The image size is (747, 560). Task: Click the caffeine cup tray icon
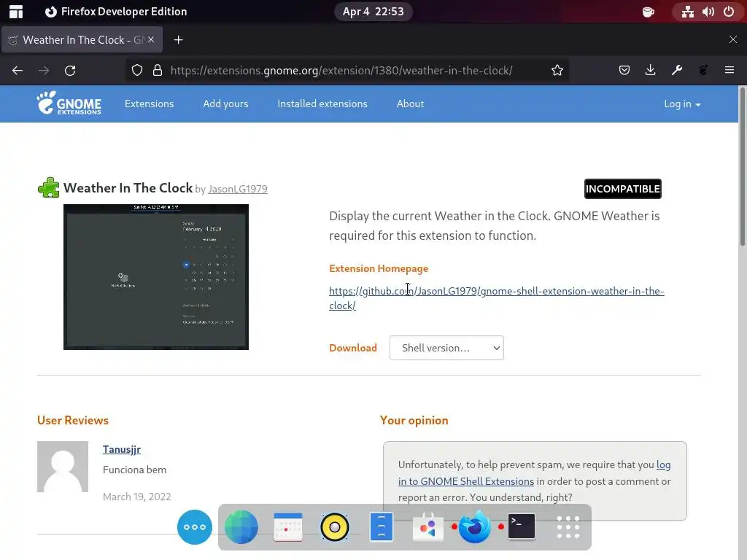tap(648, 12)
